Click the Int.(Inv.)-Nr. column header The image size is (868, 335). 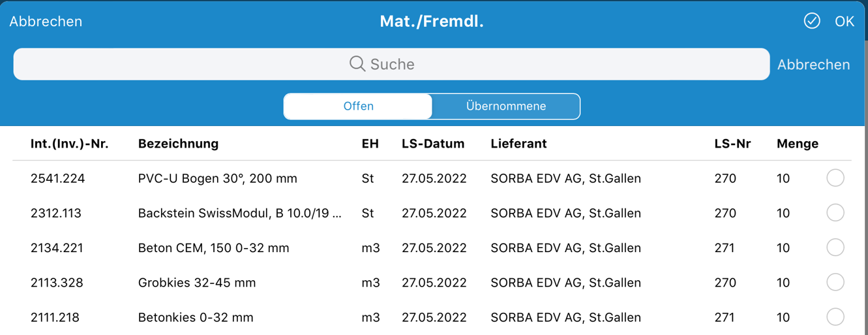pyautogui.click(x=70, y=144)
